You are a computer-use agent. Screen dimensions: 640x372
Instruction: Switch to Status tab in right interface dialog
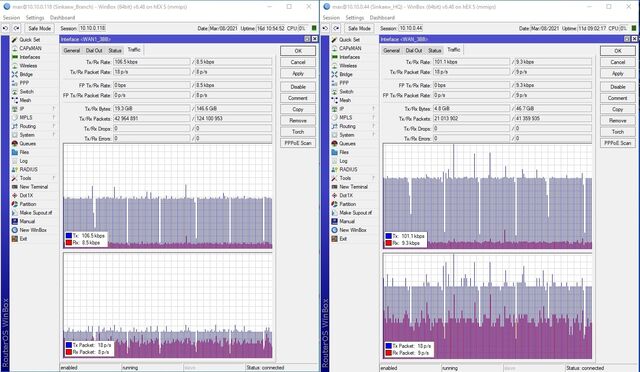434,50
